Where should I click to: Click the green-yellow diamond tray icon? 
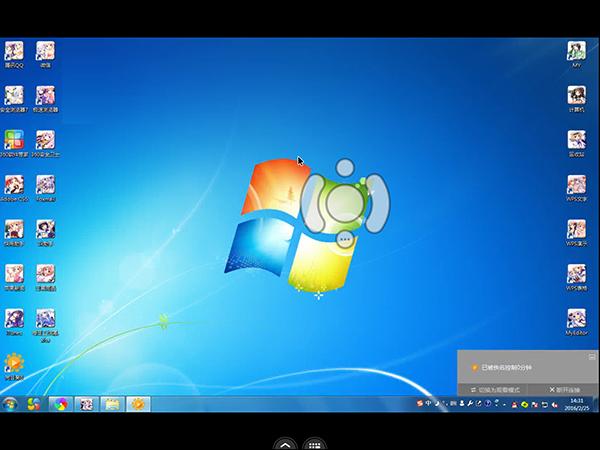[x=525, y=405]
